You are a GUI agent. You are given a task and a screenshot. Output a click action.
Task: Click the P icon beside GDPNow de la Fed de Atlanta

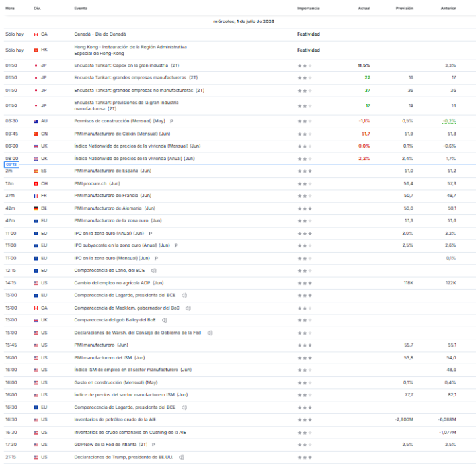coord(153,445)
